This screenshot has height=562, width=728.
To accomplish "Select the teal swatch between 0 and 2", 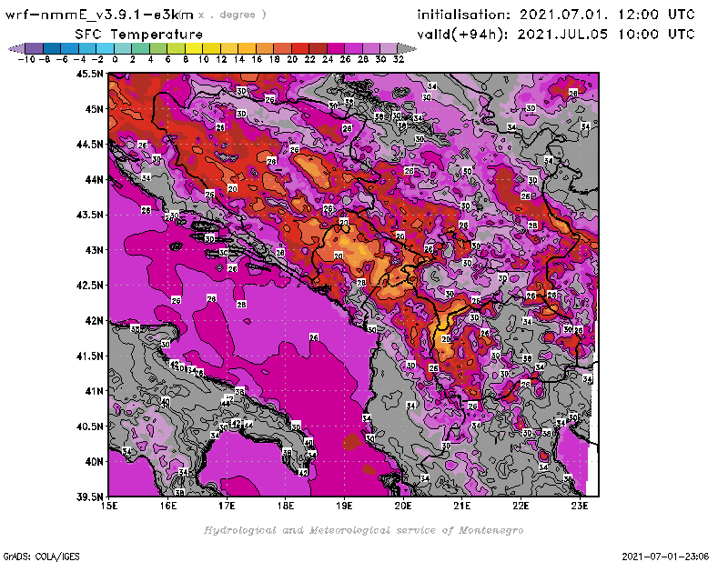I will (x=123, y=49).
